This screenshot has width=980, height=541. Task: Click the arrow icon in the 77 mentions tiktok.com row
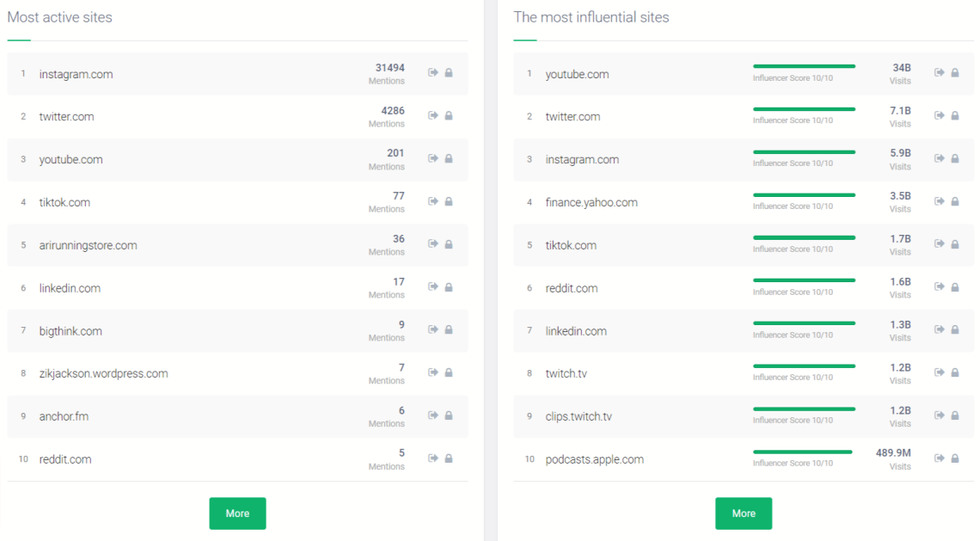click(433, 201)
